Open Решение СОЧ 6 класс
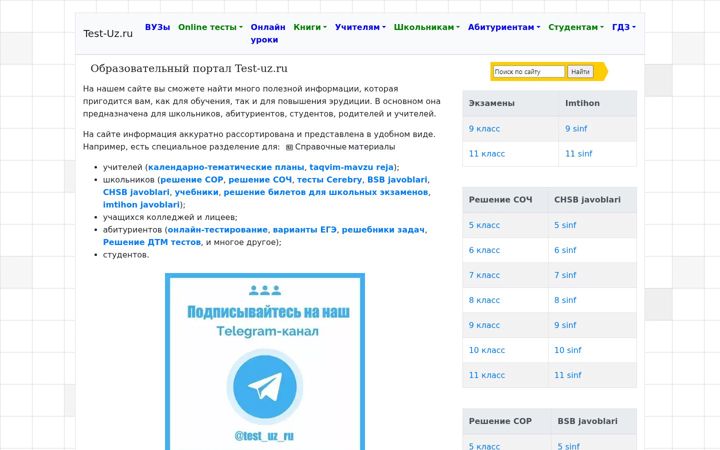 point(484,250)
